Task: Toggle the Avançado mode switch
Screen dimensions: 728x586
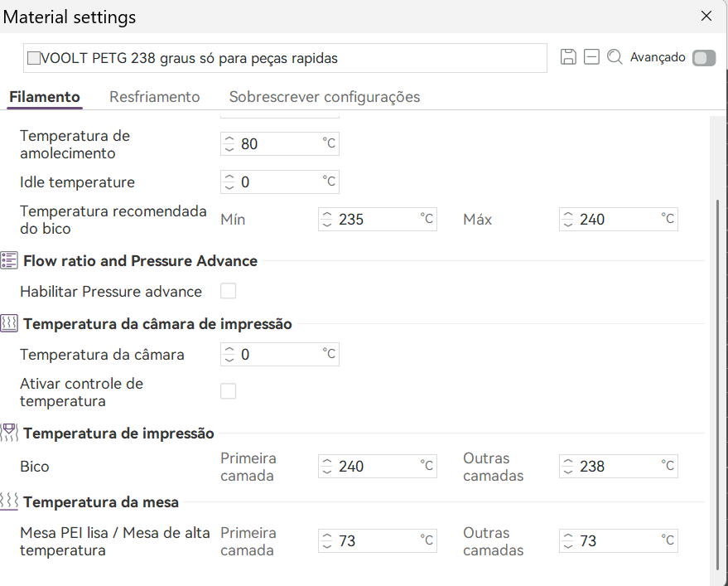Action: click(x=704, y=58)
